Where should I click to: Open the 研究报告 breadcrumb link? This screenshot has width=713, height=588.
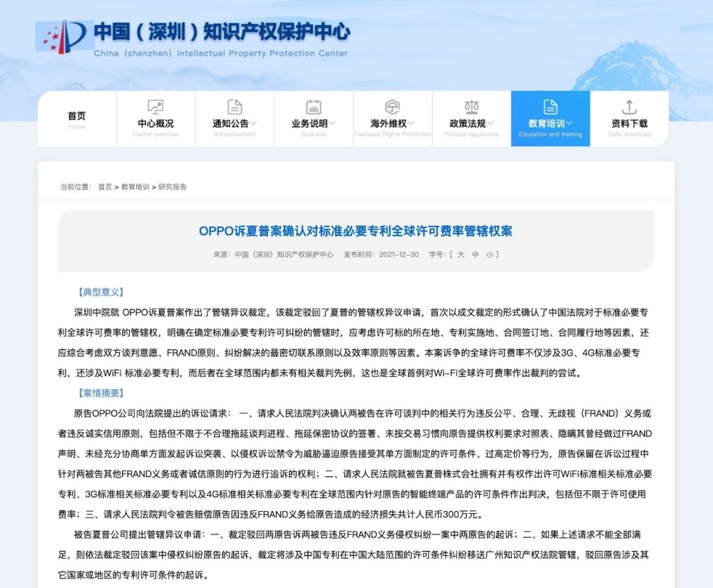tap(175, 187)
